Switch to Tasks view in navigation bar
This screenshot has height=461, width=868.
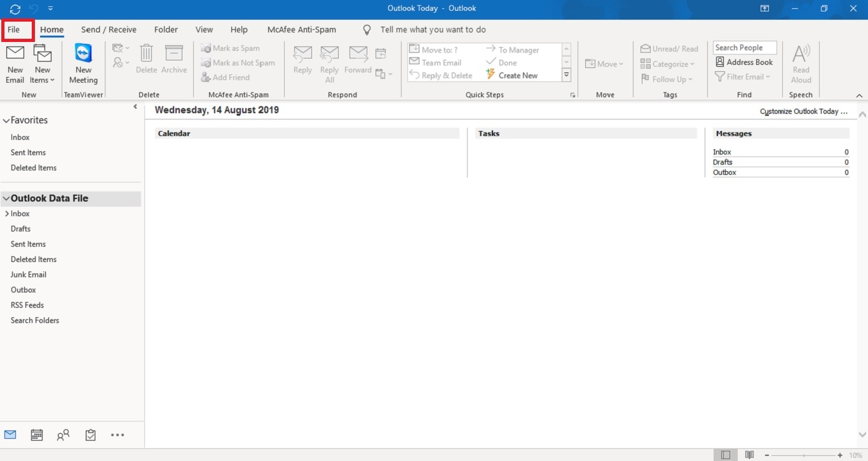[x=90, y=435]
